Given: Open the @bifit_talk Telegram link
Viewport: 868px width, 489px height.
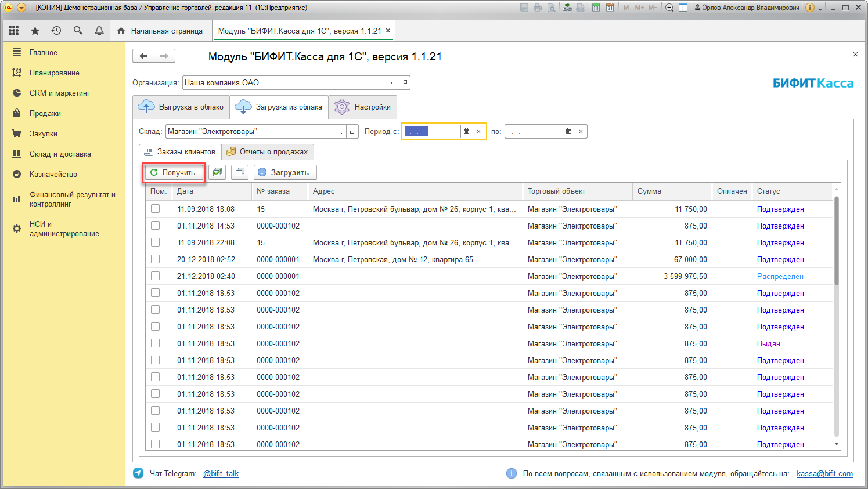Looking at the screenshot, I should (x=221, y=473).
